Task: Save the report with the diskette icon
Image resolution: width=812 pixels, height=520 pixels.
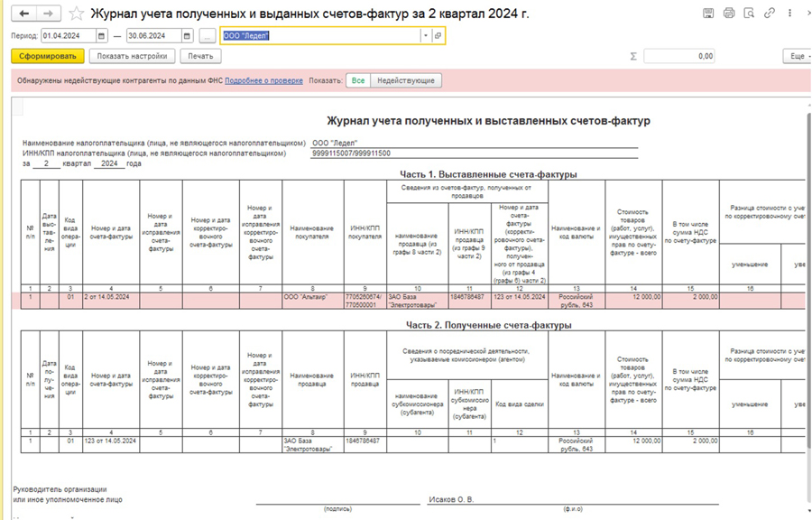Action: [708, 14]
